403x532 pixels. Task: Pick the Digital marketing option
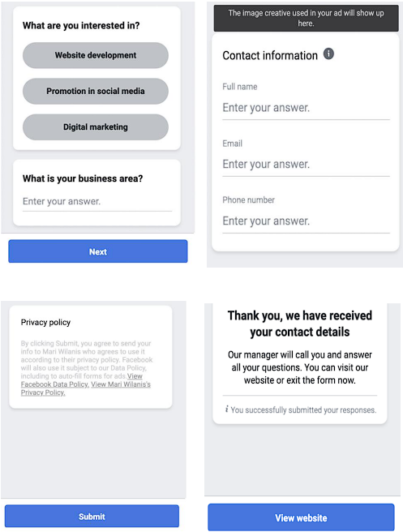coord(96,127)
